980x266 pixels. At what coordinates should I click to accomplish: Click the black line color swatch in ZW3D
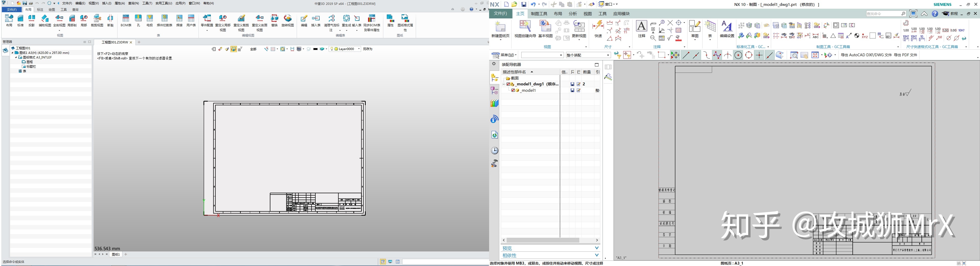tap(315, 49)
